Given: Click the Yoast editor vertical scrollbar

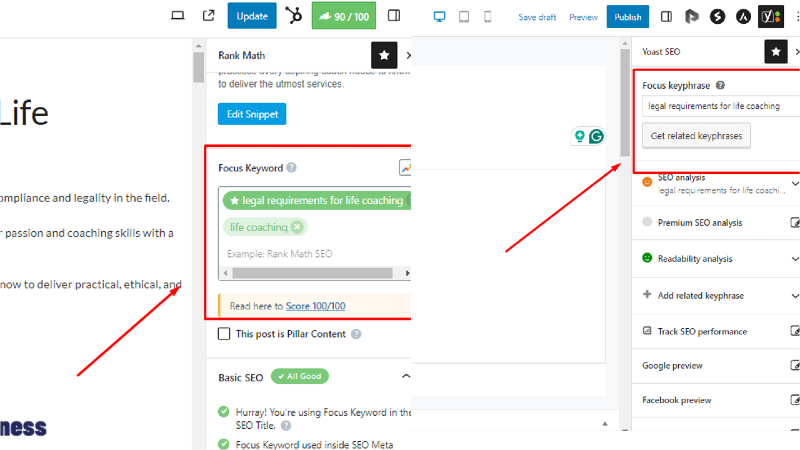Looking at the screenshot, I should coord(625,102).
